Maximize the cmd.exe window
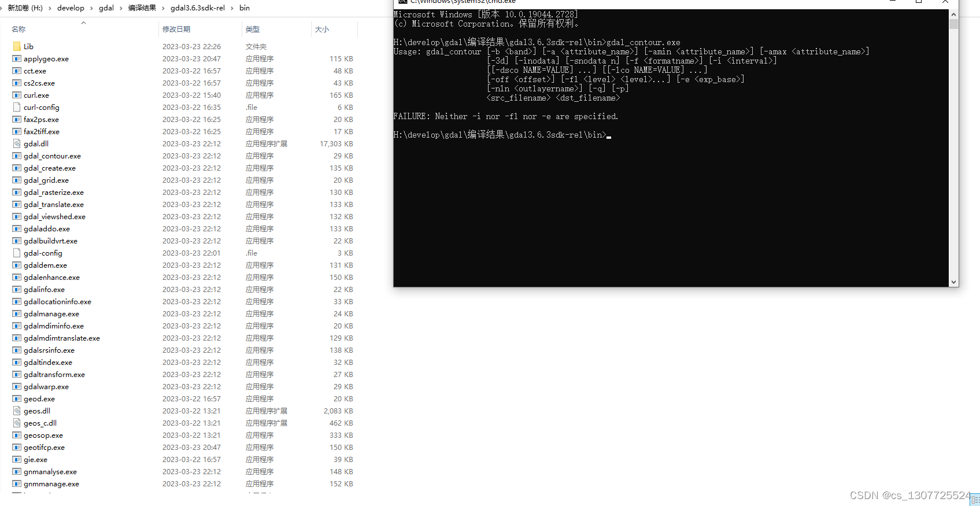The width and height of the screenshot is (980, 506). (919, 2)
